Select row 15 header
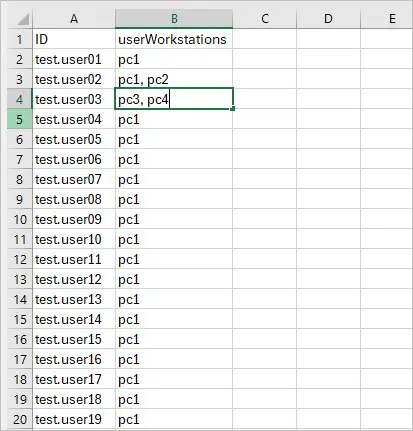 [20, 319]
